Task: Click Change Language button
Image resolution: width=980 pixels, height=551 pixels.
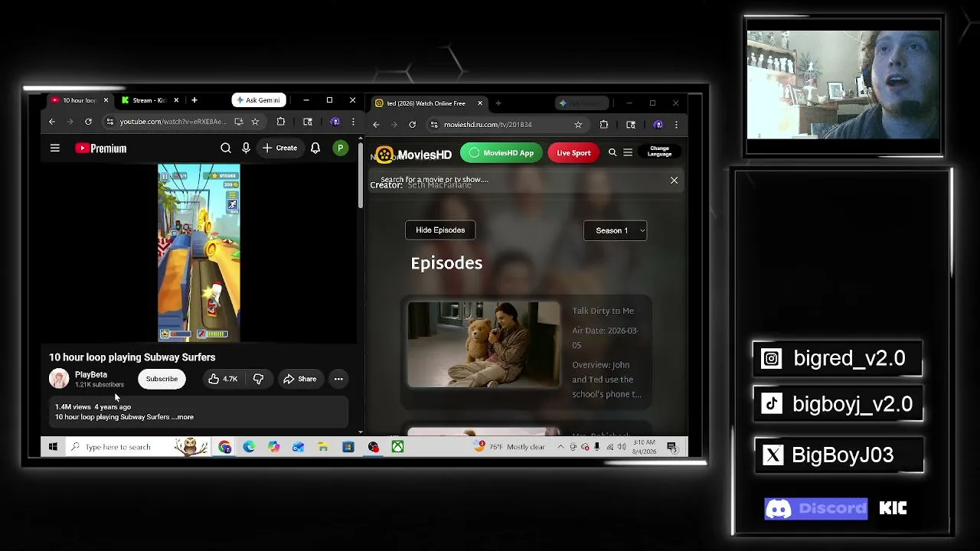Action: click(659, 152)
